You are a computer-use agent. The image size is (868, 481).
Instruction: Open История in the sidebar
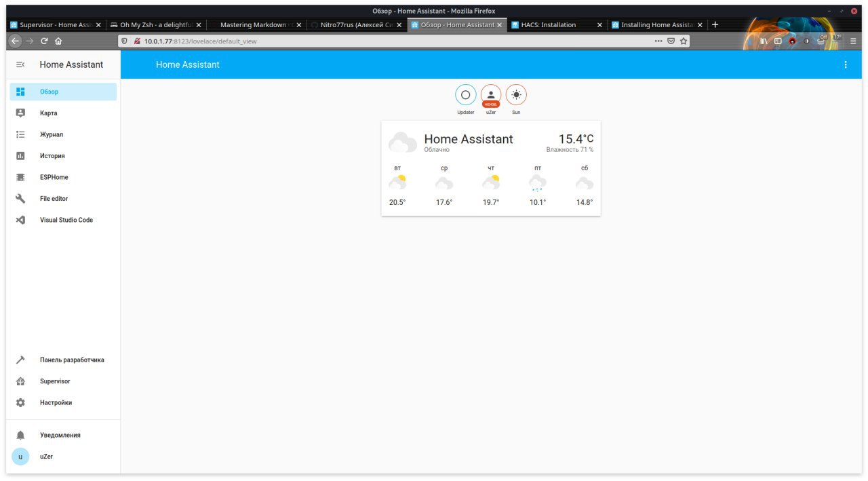pos(63,156)
